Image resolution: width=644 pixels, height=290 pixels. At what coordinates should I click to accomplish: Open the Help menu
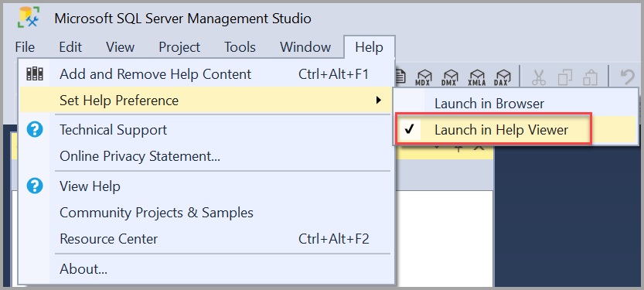370,47
